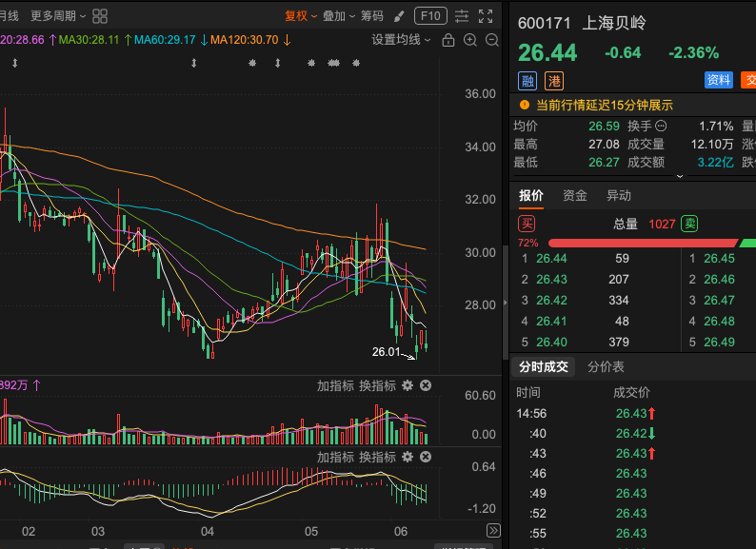Click the panel collapse handle beside chart

(506, 303)
